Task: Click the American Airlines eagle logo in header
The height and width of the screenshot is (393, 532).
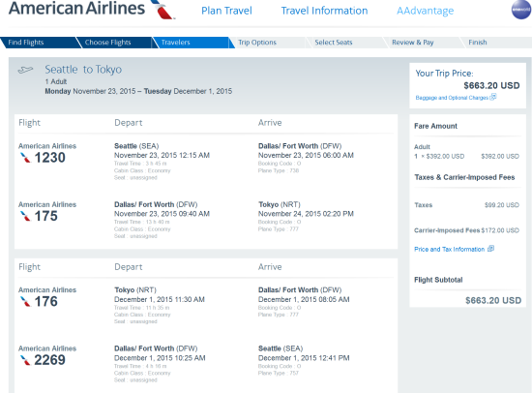Action: coord(163,9)
